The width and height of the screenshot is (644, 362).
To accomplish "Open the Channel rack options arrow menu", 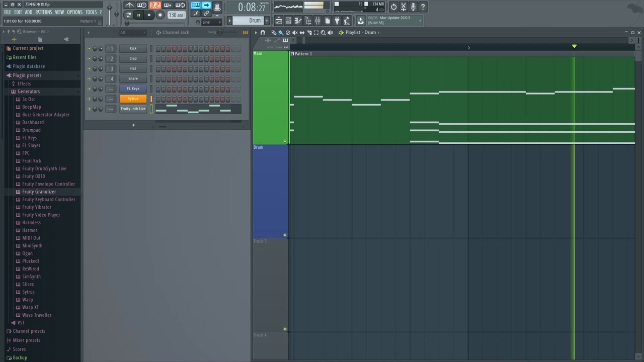I will click(89, 33).
